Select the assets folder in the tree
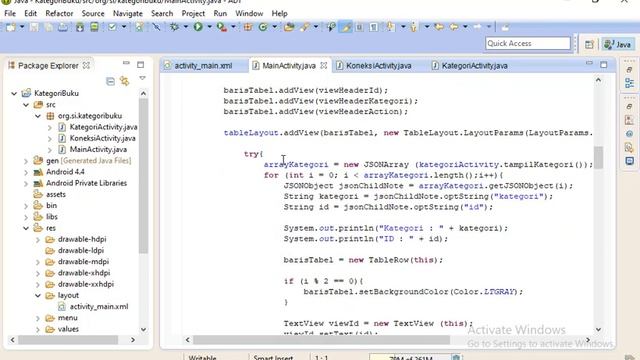This screenshot has height=360, width=640. (x=56, y=195)
